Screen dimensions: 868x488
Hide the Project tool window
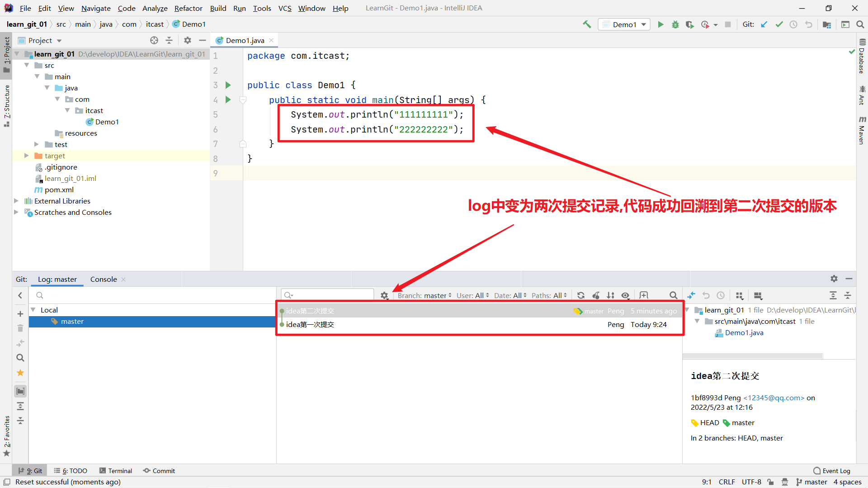(203, 40)
